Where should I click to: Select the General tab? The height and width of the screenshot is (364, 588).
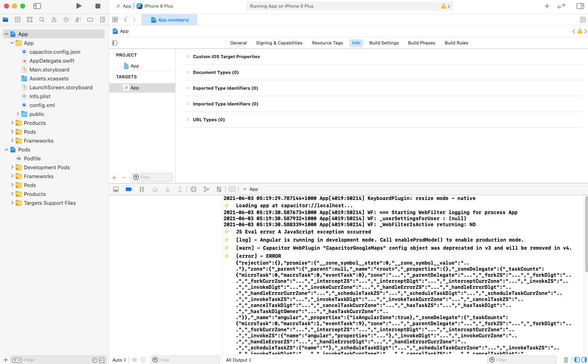pos(239,43)
